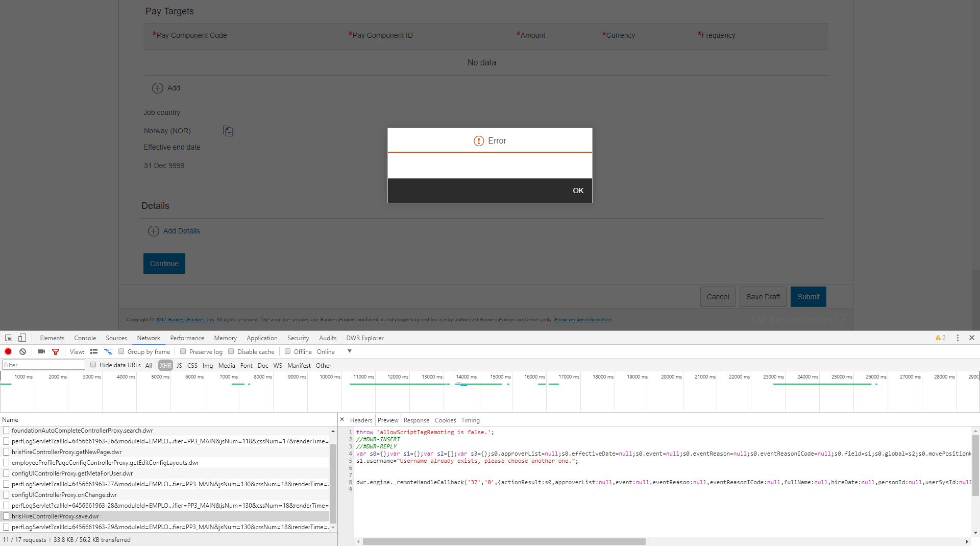Click the warnings count indicator icon
This screenshot has width=980, height=546.
(940, 338)
